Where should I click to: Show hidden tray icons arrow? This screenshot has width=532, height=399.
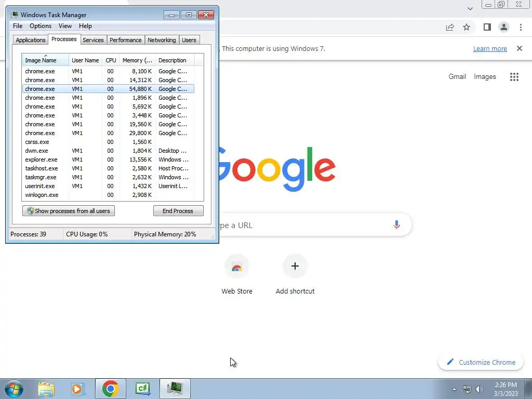point(454,389)
